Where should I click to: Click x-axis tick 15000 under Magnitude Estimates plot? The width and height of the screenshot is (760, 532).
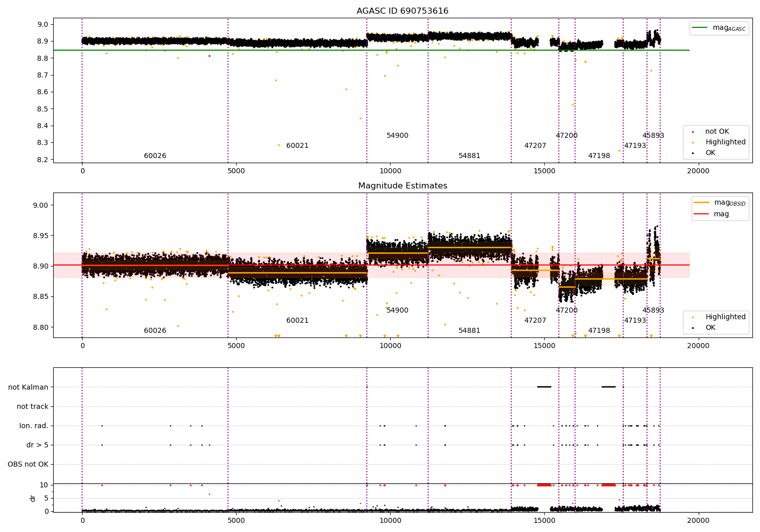(x=544, y=346)
